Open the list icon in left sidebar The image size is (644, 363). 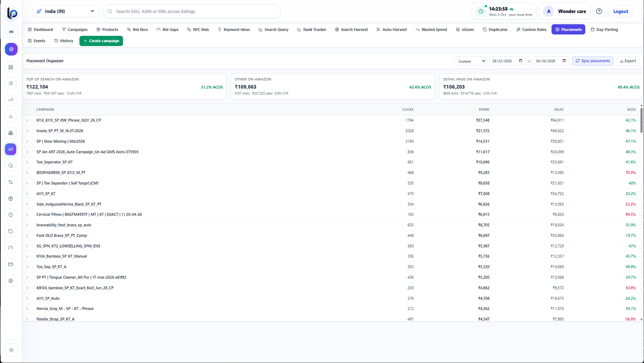(x=11, y=83)
